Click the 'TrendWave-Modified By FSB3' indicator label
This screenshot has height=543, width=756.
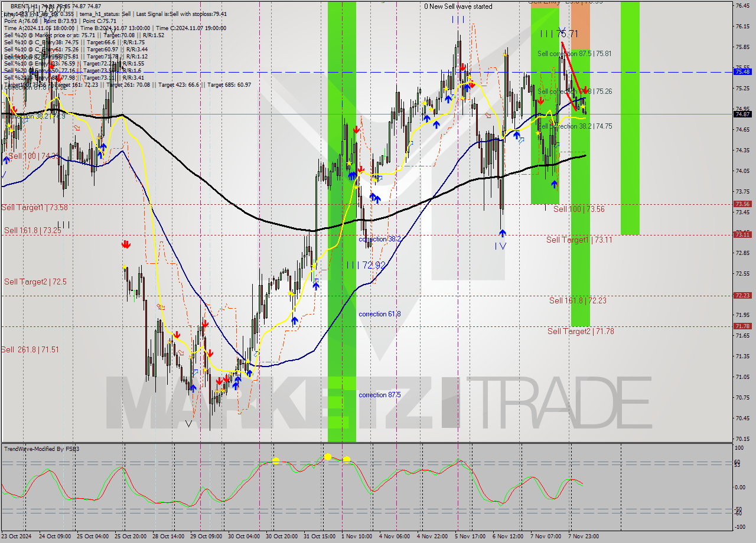[42, 449]
